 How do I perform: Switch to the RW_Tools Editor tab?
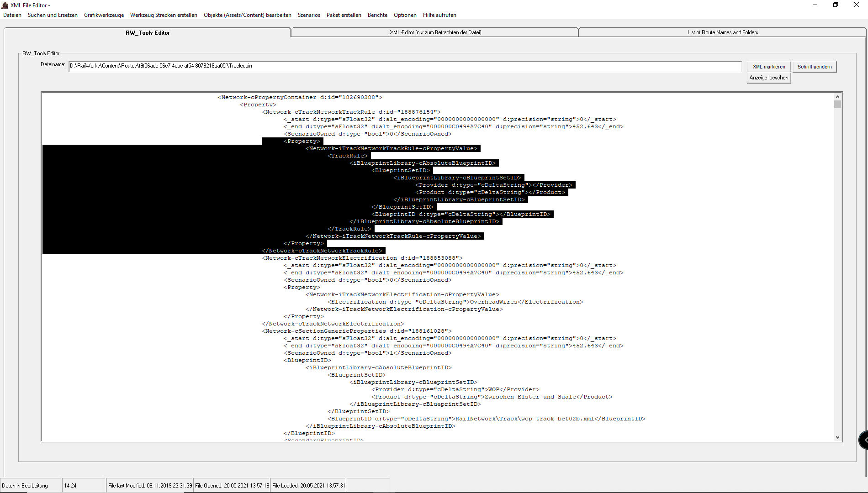(x=148, y=32)
